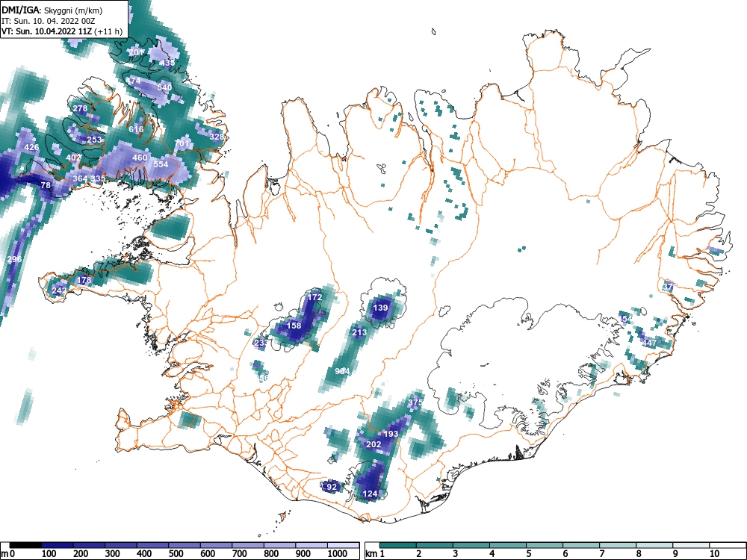Image resolution: width=747 pixels, height=560 pixels.
Task: Click the visibility value 158
Action: pyautogui.click(x=294, y=326)
